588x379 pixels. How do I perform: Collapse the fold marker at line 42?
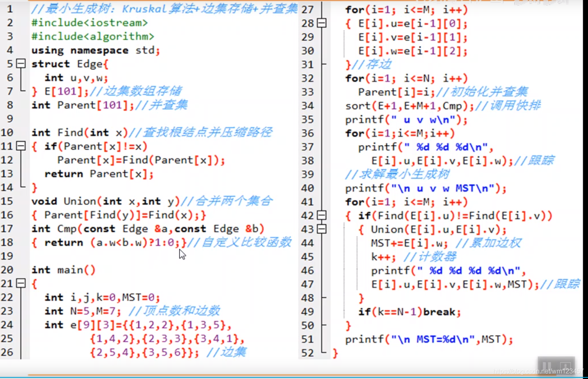click(322, 215)
